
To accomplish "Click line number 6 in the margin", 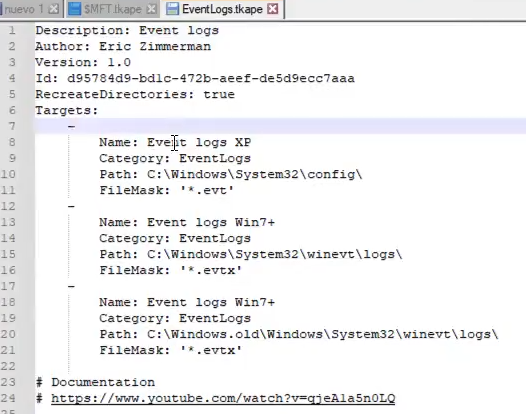I will click(12, 110).
